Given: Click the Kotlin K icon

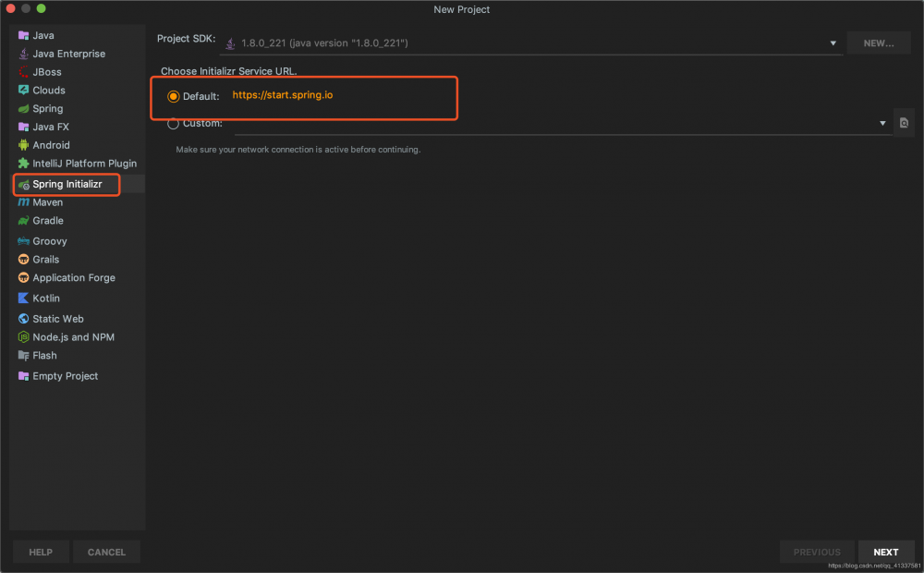Looking at the screenshot, I should click(24, 299).
